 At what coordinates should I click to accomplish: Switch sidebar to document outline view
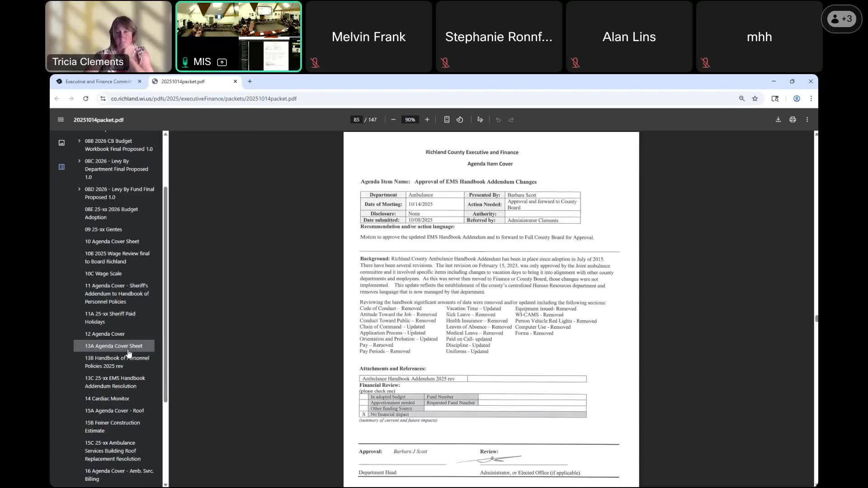click(x=61, y=167)
